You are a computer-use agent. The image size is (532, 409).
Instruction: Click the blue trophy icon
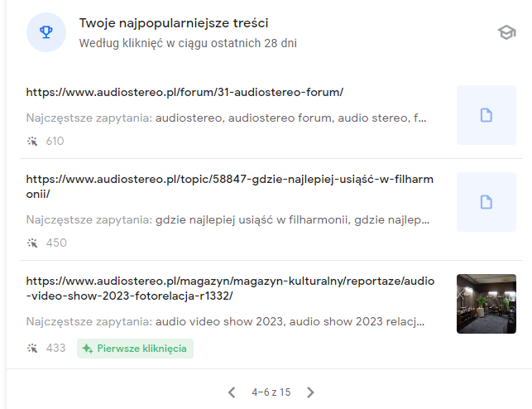46,32
